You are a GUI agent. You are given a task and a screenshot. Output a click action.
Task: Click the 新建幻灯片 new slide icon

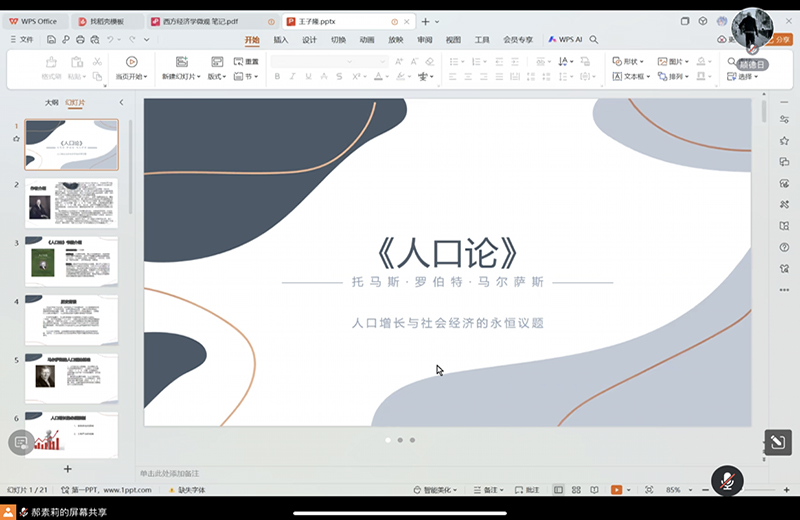(x=181, y=62)
